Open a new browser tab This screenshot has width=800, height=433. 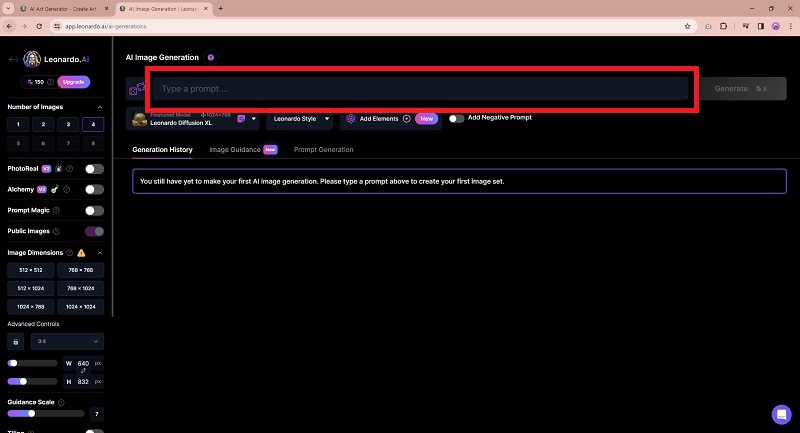coord(220,8)
